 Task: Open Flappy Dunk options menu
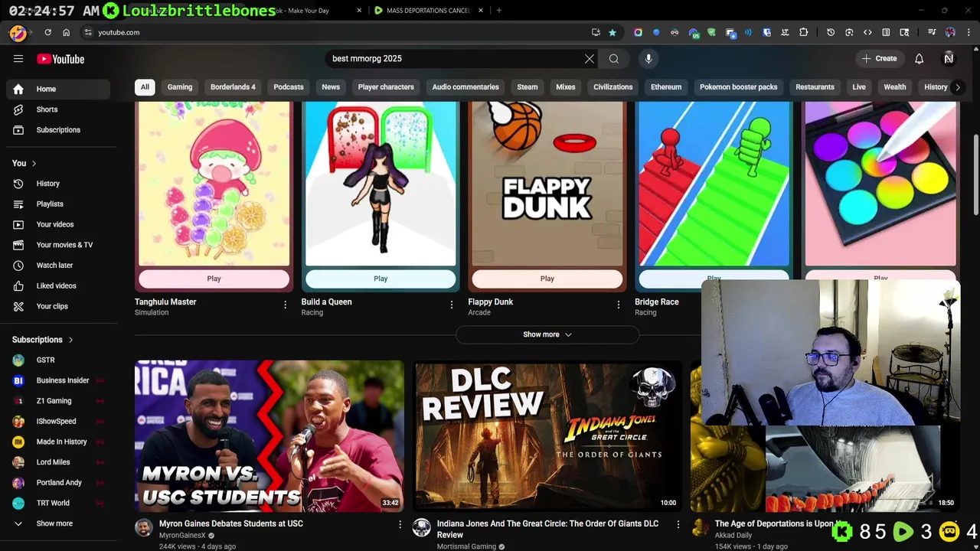(x=619, y=305)
